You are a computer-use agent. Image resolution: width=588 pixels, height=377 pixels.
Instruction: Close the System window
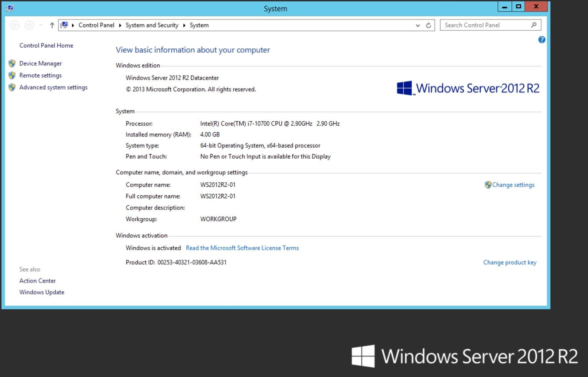coord(536,7)
